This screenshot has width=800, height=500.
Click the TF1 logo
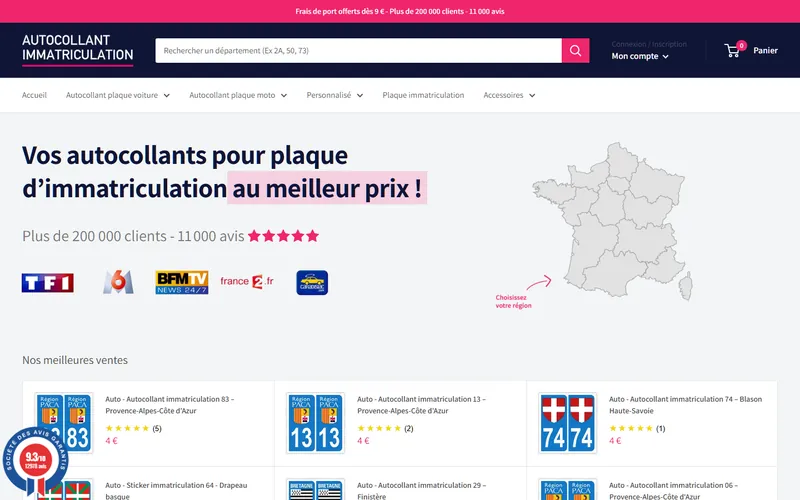[x=47, y=283]
